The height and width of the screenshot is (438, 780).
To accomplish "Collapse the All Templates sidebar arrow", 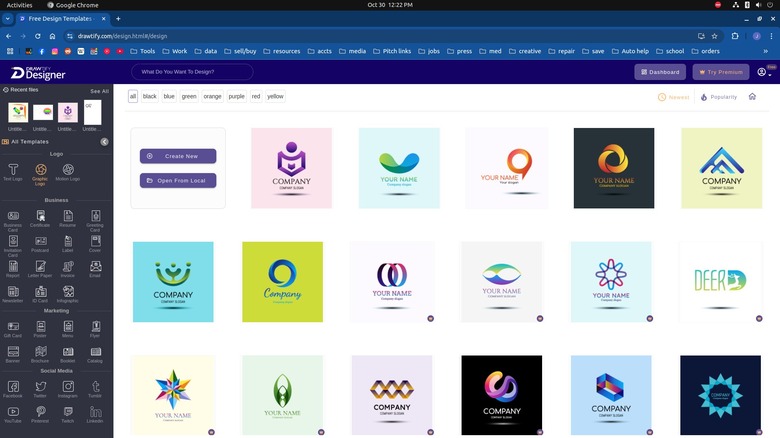I will point(104,142).
